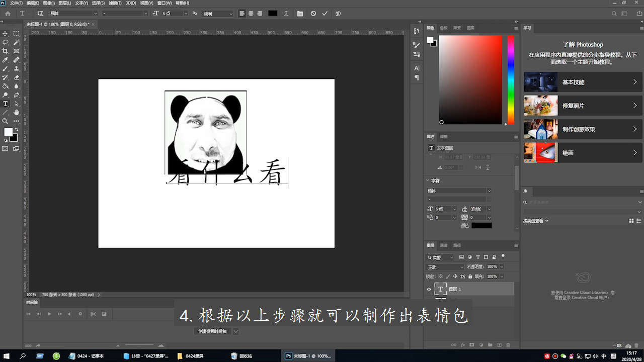644x362 pixels.
Task: Switch library to grid view
Action: pos(631,221)
